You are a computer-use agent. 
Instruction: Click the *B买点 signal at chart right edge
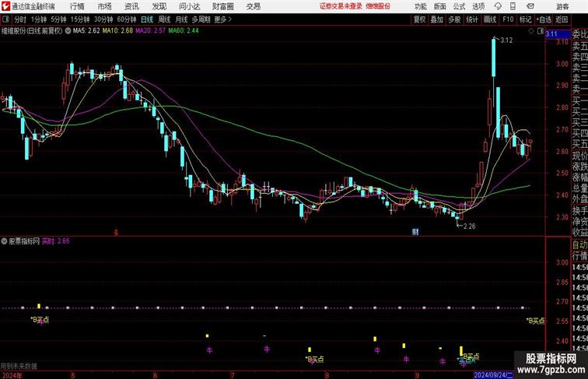tap(535, 321)
